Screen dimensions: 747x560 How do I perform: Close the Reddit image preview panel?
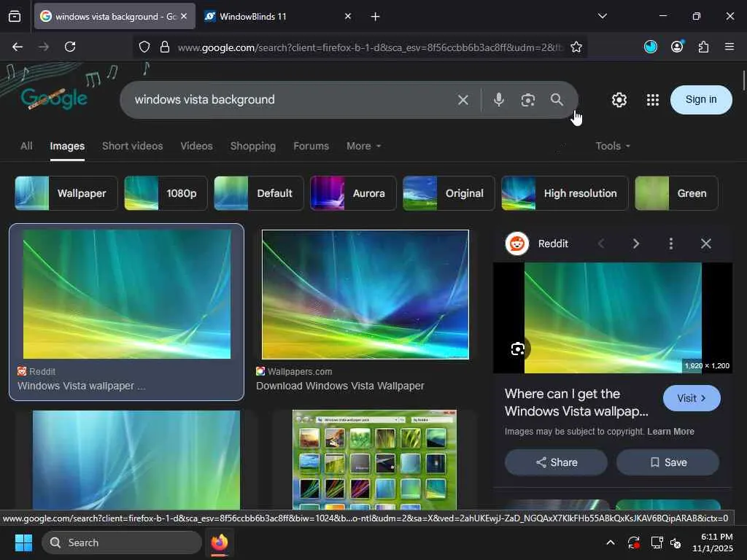coord(706,244)
